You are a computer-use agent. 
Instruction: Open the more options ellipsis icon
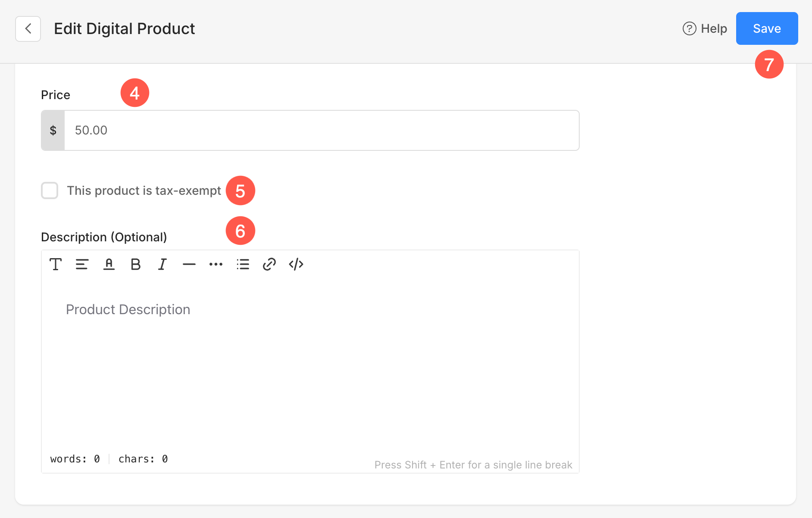point(216,264)
